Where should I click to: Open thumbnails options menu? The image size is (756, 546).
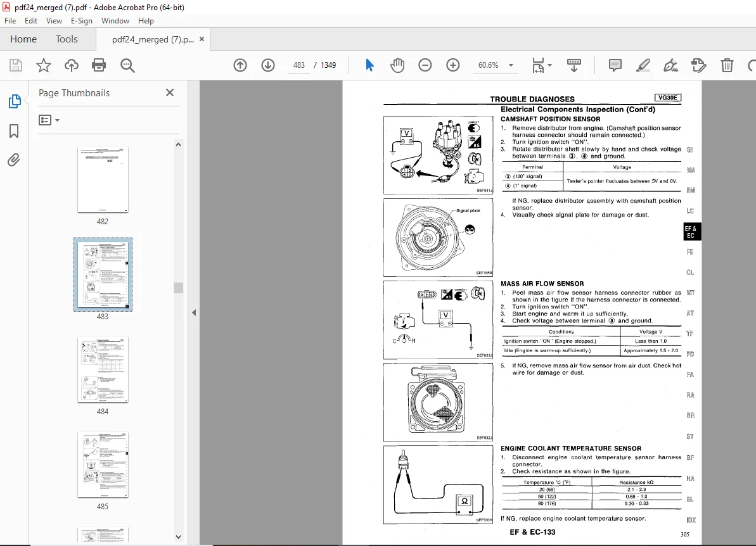49,120
